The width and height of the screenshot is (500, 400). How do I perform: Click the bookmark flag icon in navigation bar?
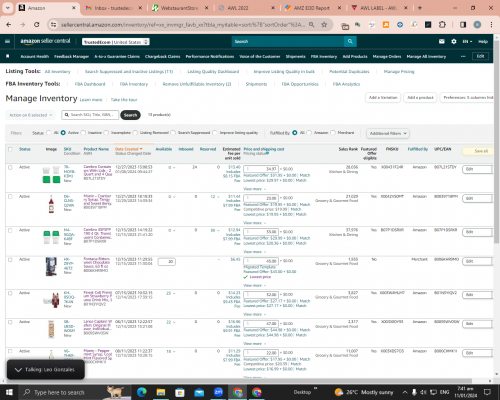click(8, 56)
